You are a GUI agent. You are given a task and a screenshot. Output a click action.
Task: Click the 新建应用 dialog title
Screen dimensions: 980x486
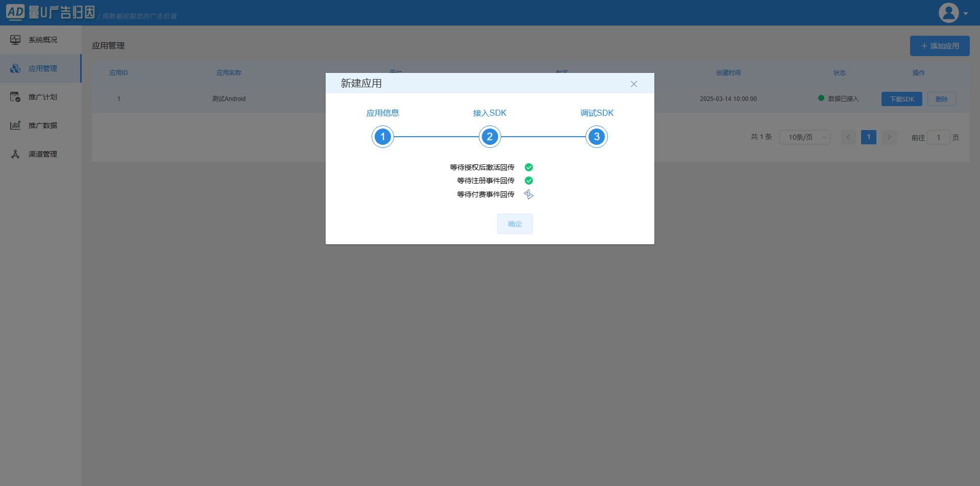click(361, 83)
